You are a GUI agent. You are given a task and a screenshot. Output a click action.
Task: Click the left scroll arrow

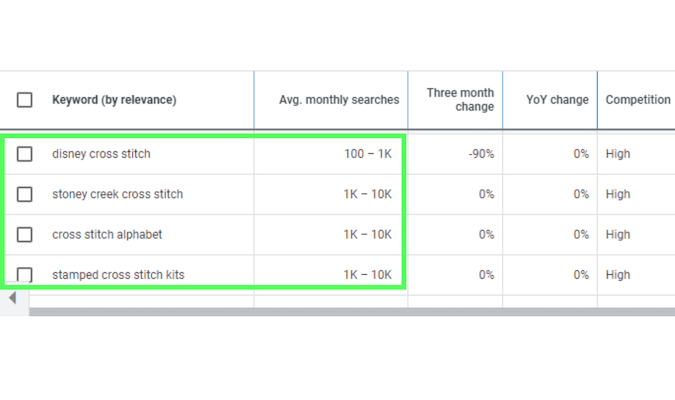coord(12,298)
